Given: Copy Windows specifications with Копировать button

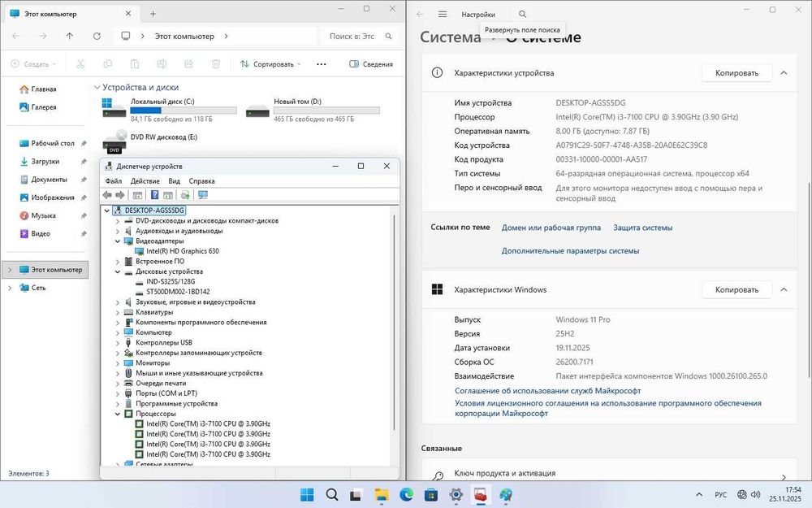Looking at the screenshot, I should (x=736, y=290).
